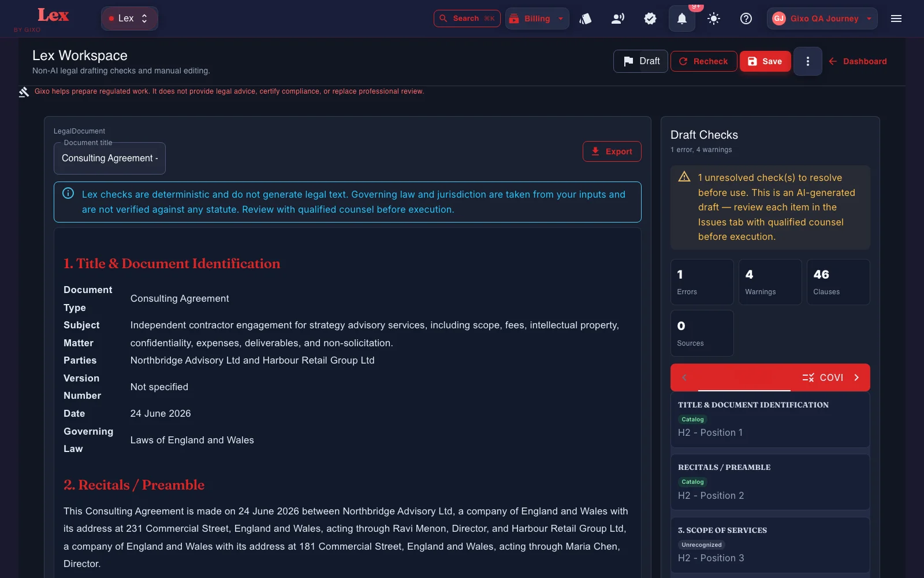
Task: Open the Scope of Services clause card
Action: pos(770,545)
